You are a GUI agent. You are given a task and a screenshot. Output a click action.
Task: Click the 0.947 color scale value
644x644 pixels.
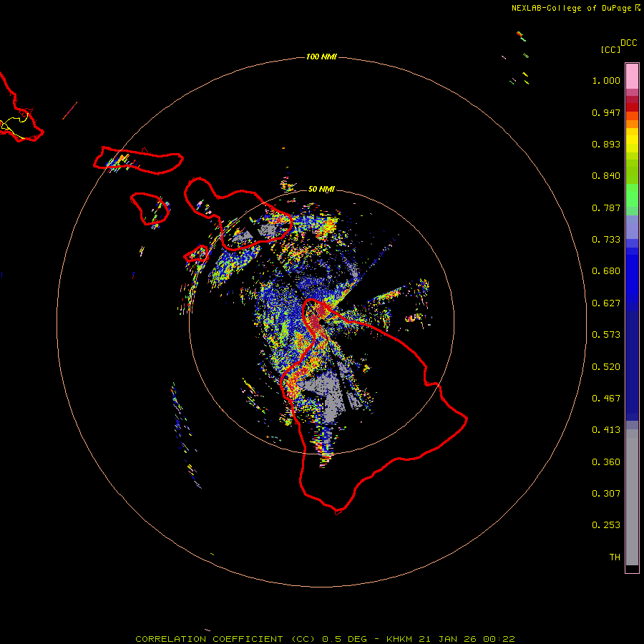tap(606, 112)
